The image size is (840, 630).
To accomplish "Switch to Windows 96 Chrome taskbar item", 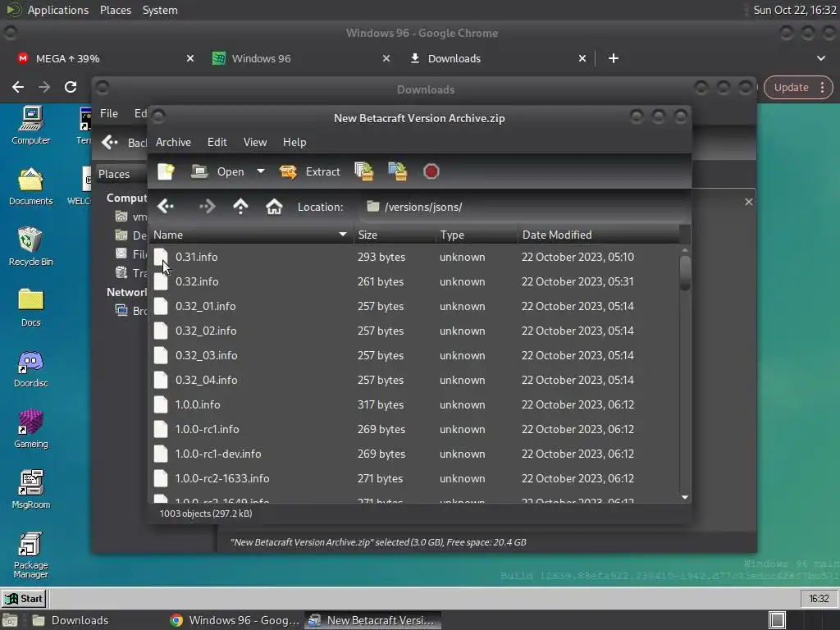I will pyautogui.click(x=234, y=620).
